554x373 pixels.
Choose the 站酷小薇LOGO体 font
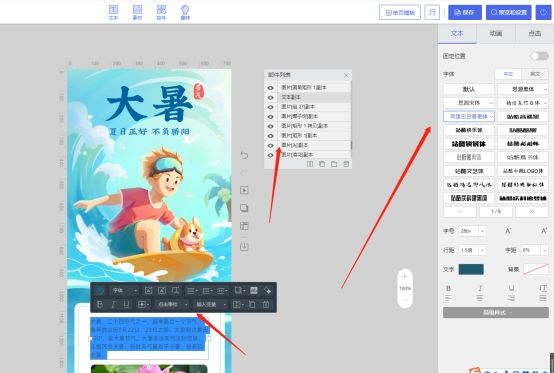(523, 171)
